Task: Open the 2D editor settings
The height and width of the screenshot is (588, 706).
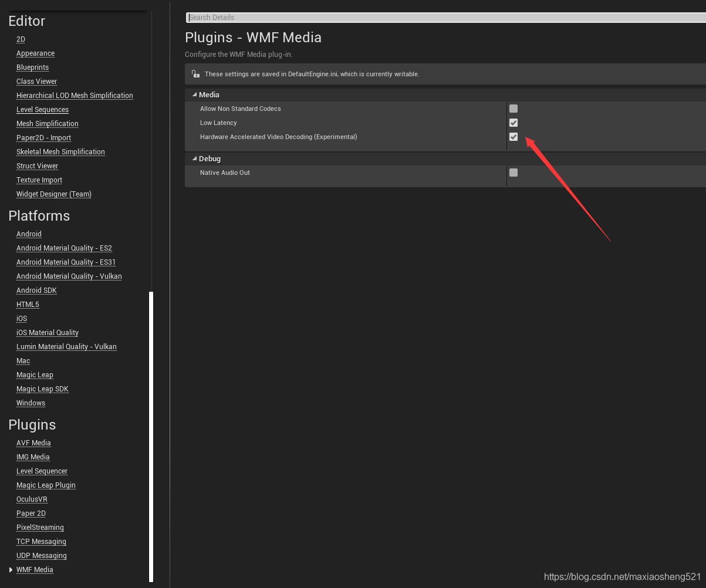Action: (21, 39)
